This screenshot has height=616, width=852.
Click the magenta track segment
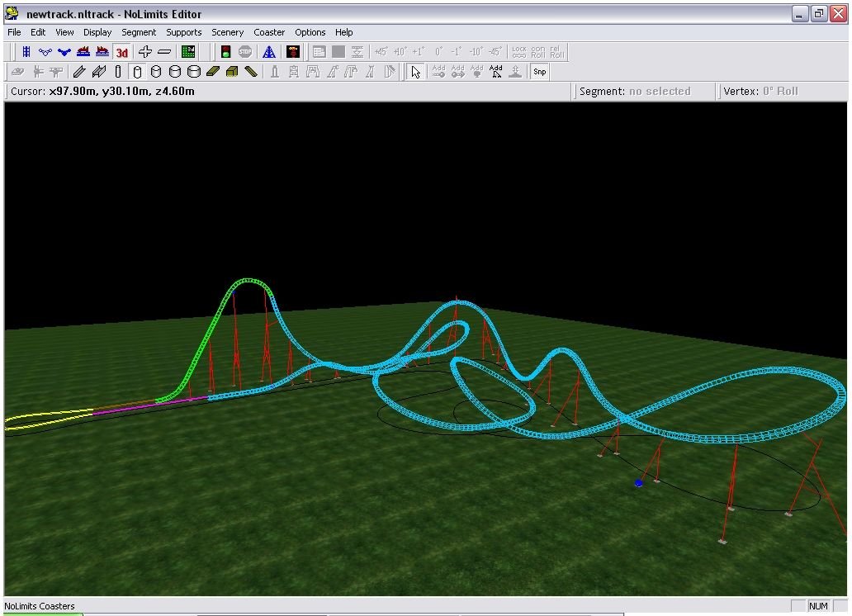click(150, 405)
